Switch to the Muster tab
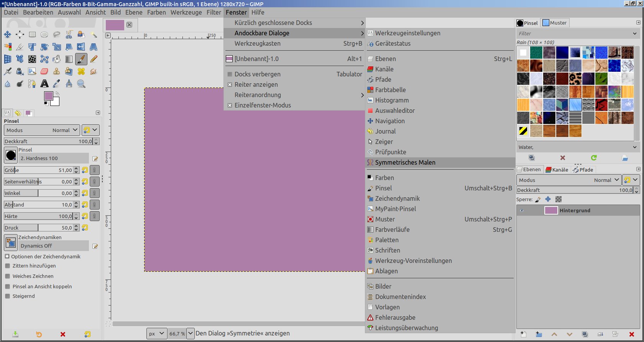The height and width of the screenshot is (342, 644). [555, 23]
